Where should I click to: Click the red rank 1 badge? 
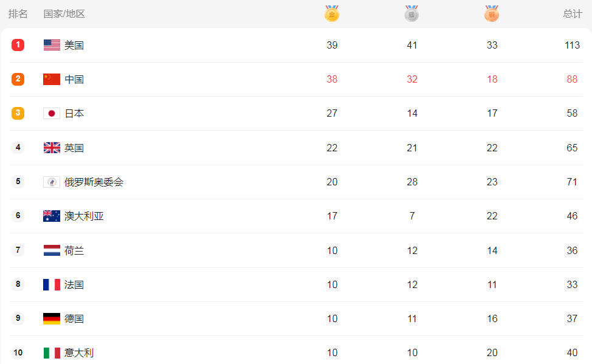tap(18, 45)
